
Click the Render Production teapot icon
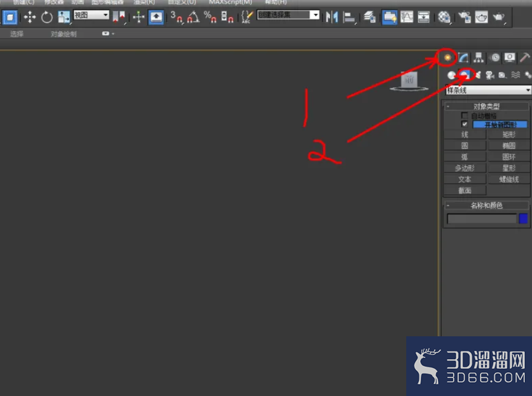click(x=499, y=17)
